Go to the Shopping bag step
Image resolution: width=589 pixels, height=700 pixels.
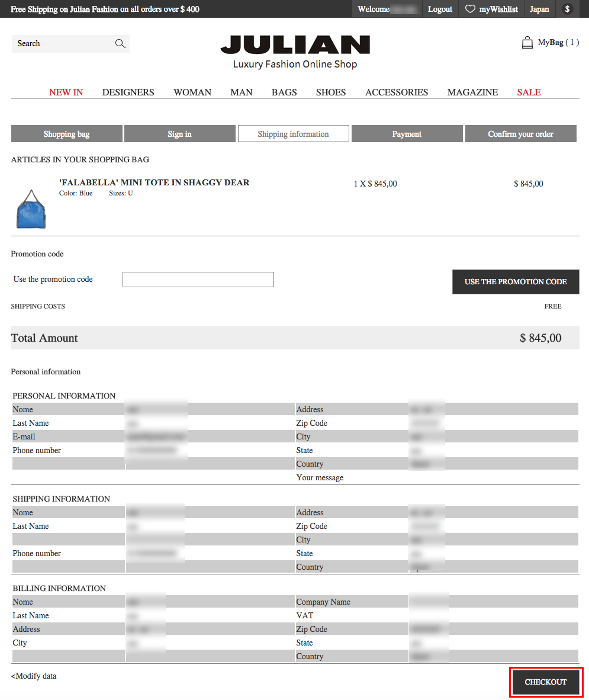66,133
